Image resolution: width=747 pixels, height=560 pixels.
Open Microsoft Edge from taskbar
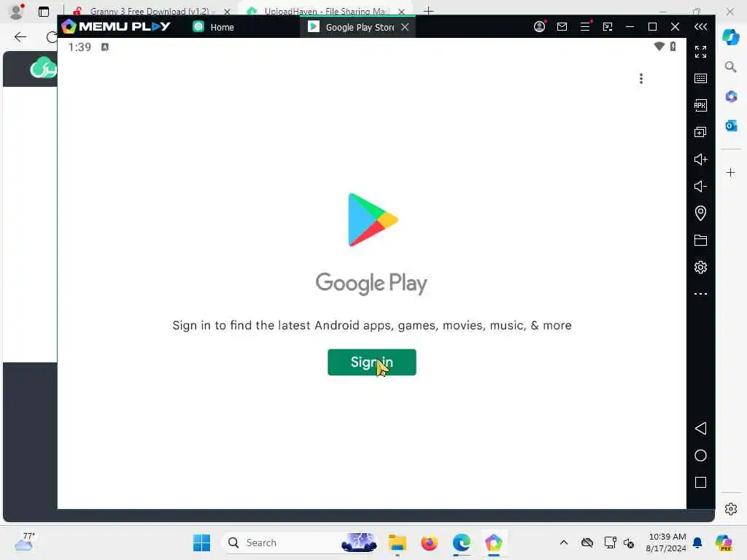pos(461,542)
